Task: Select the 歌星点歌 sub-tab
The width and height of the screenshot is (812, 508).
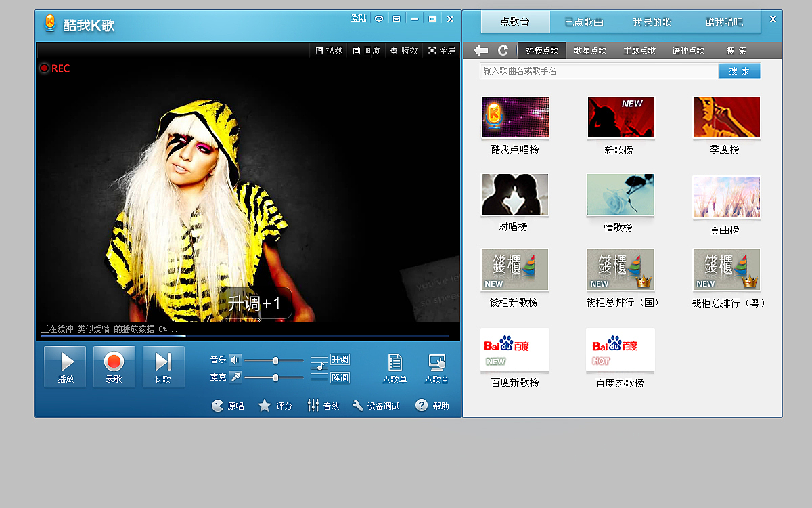Action: coord(590,51)
